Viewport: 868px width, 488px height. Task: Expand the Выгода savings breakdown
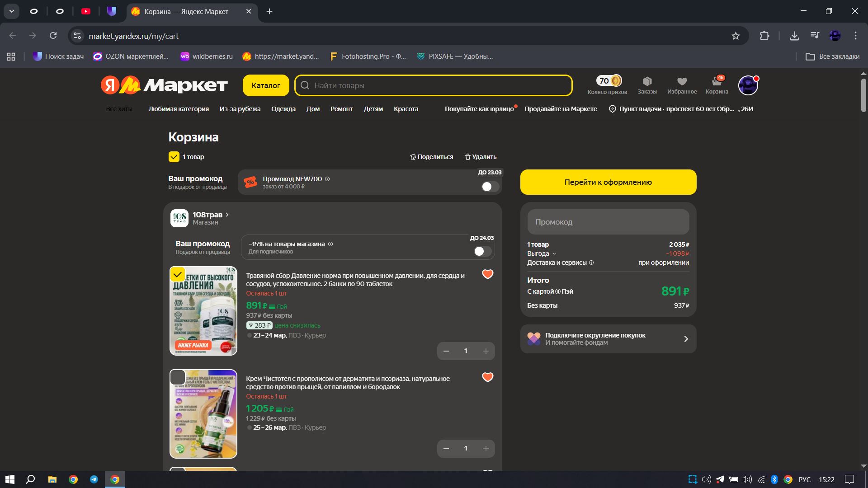(x=554, y=254)
